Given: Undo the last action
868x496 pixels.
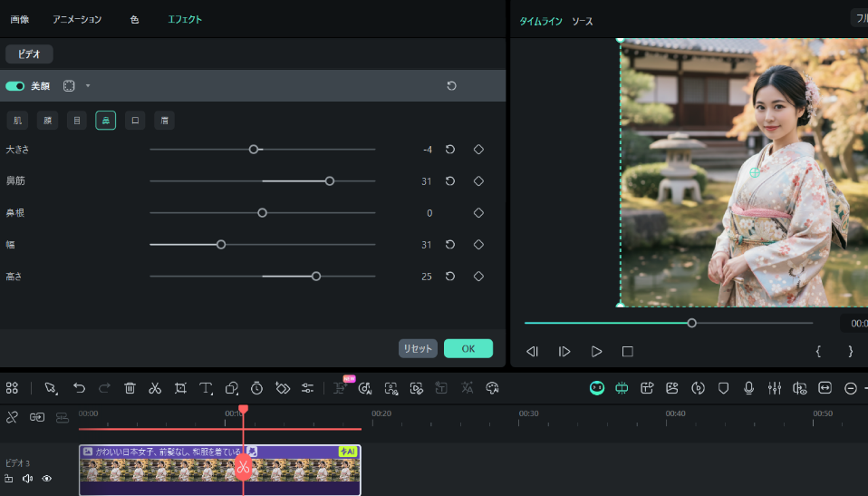Looking at the screenshot, I should [x=79, y=388].
